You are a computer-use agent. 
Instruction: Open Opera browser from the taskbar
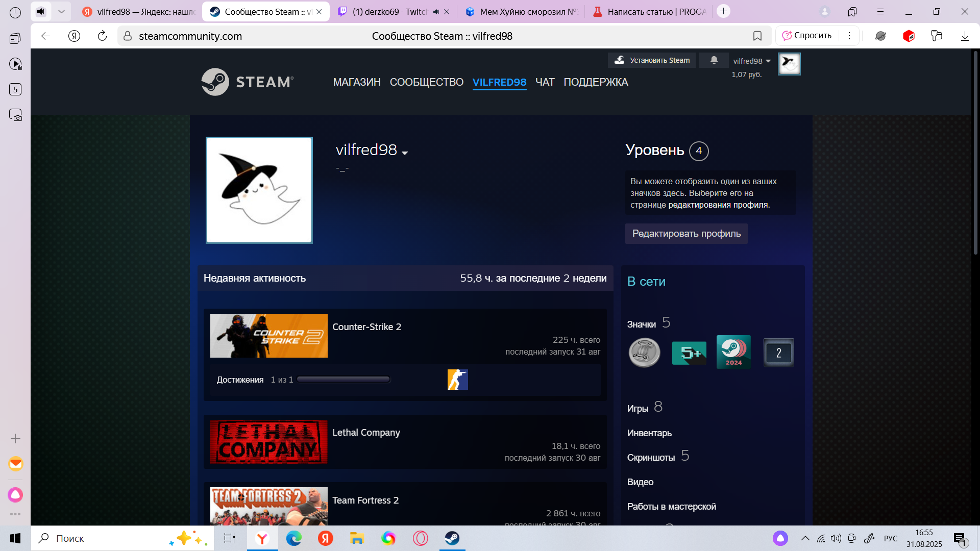coord(421,538)
